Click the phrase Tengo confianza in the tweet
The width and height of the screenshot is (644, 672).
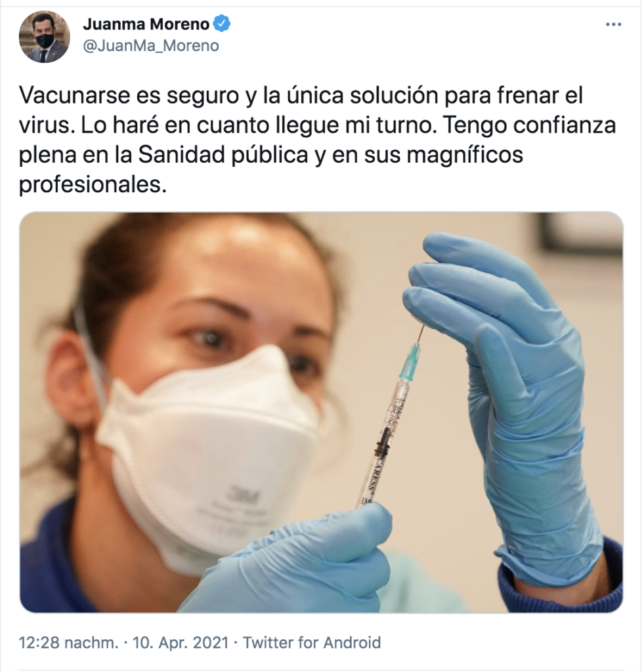point(529,125)
